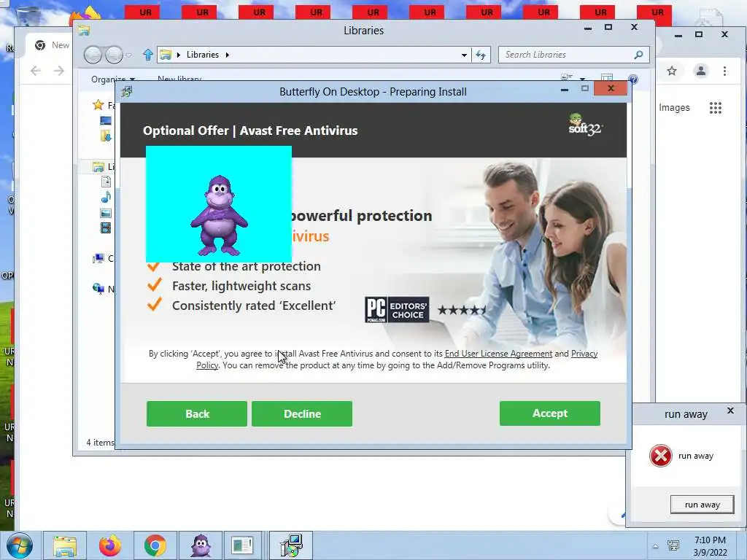Click the installer title bar icon

[x=127, y=91]
